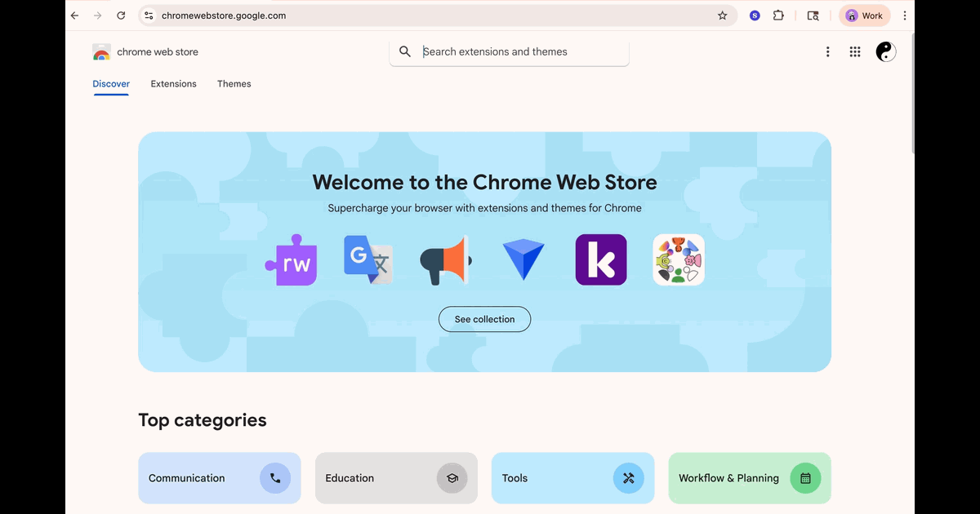Bookmark this page with the star icon
Image resolution: width=980 pixels, height=514 pixels.
point(722,16)
